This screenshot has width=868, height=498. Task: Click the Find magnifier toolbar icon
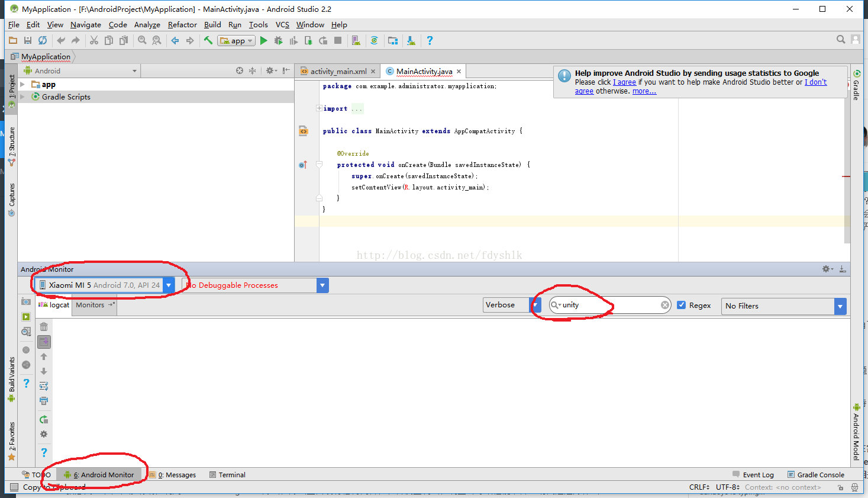(x=142, y=40)
